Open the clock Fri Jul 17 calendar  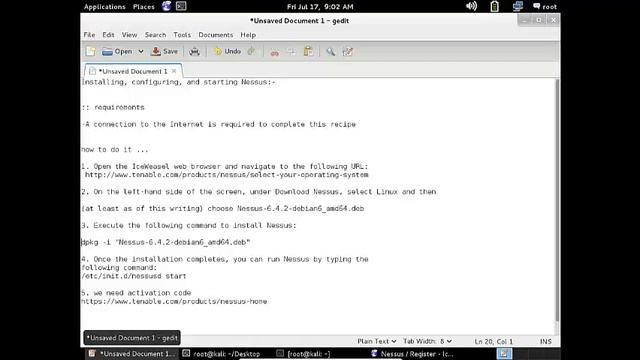(320, 7)
